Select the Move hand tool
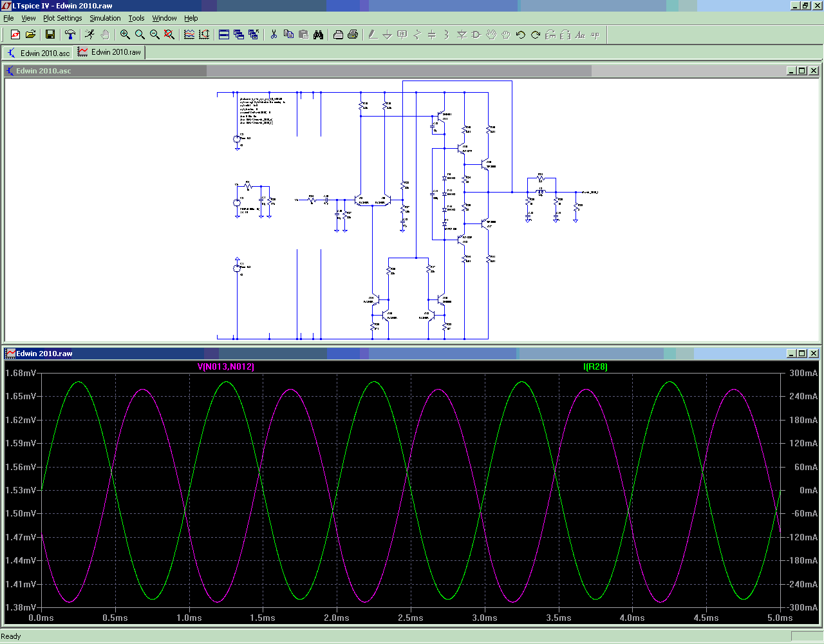824x644 pixels. [491, 35]
